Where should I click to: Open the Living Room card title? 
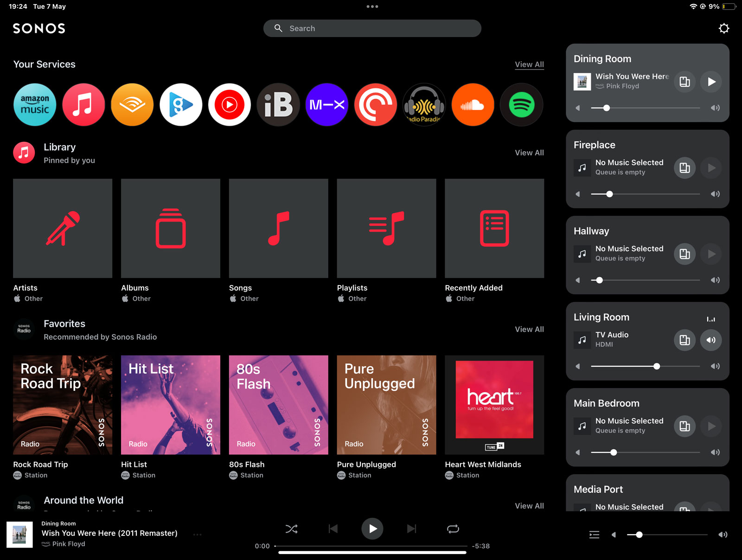coord(601,317)
